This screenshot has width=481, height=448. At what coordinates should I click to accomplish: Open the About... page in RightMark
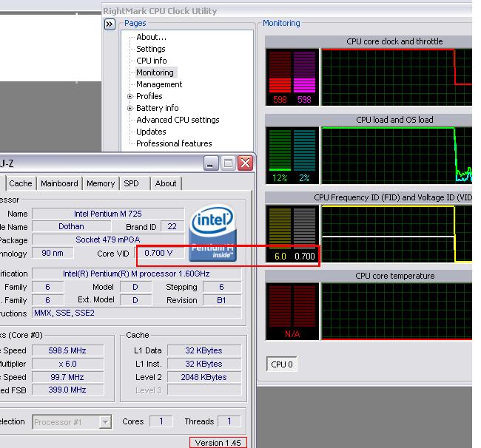click(x=151, y=37)
